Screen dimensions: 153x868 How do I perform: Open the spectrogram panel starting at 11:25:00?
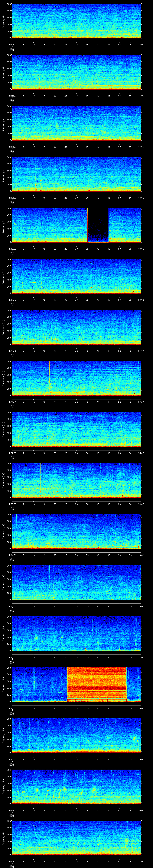(x=76, y=582)
